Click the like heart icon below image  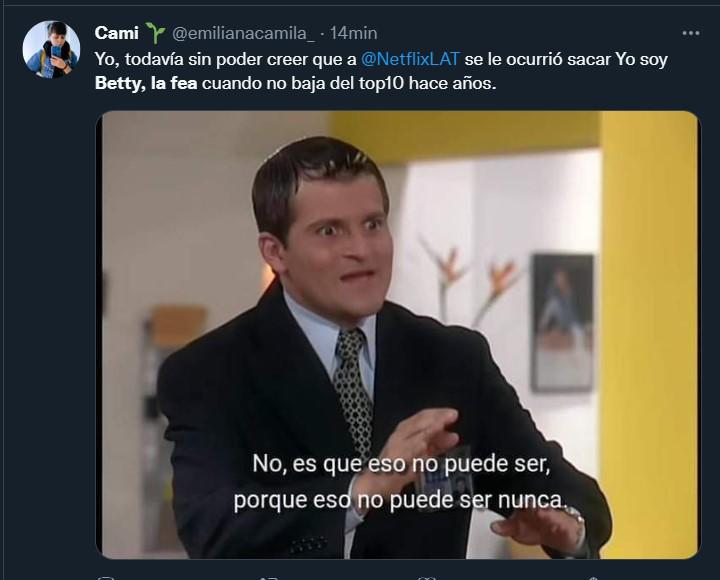pyautogui.click(x=428, y=578)
